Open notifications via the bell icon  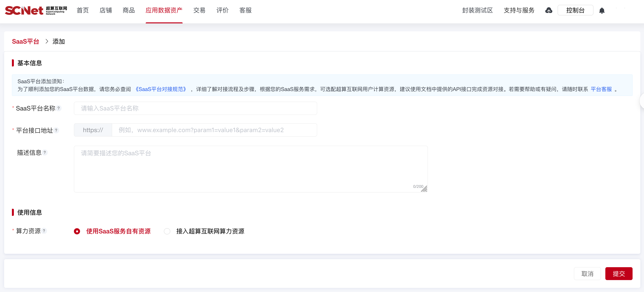(x=602, y=10)
